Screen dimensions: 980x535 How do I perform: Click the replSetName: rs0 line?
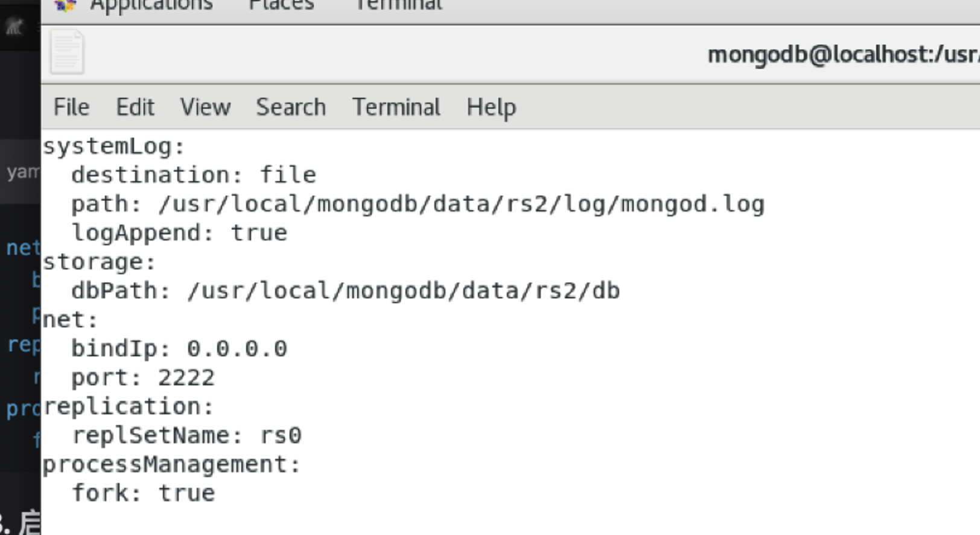[x=186, y=435]
